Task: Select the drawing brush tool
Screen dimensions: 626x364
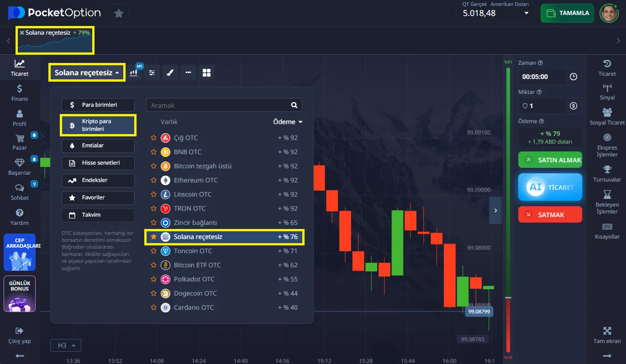Action: point(170,73)
